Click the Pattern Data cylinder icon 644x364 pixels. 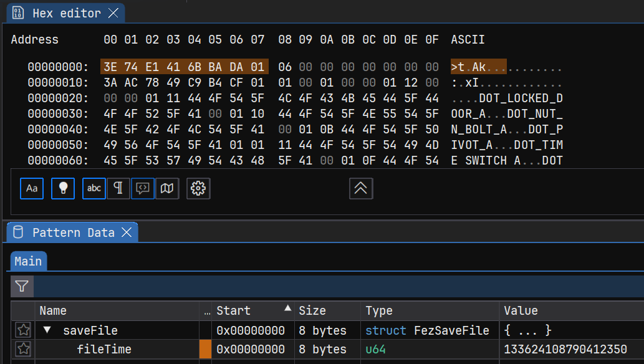[x=18, y=232]
